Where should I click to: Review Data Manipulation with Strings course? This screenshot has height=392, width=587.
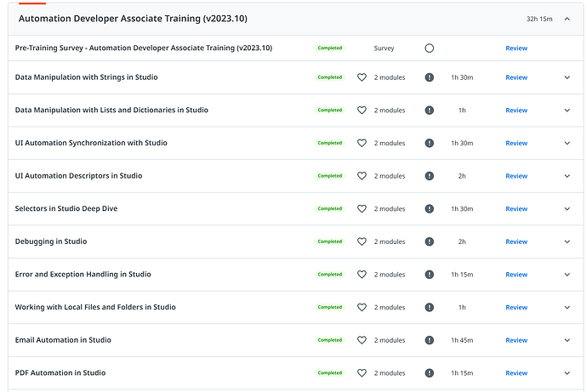point(516,77)
